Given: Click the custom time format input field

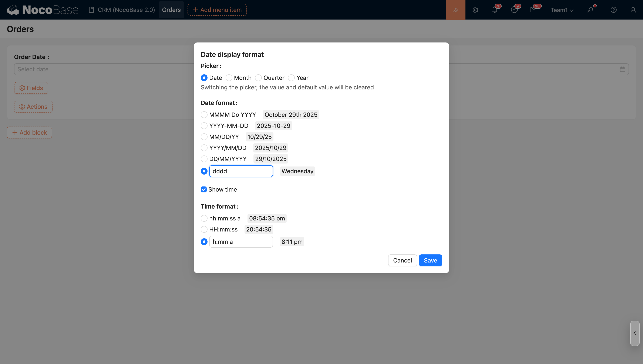Looking at the screenshot, I should [x=241, y=242].
